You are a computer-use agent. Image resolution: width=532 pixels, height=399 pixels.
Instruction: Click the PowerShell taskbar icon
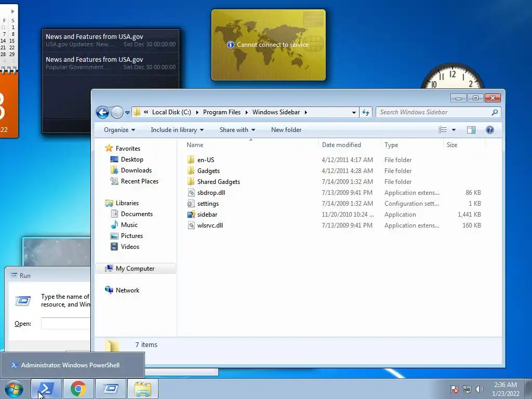[46, 389]
